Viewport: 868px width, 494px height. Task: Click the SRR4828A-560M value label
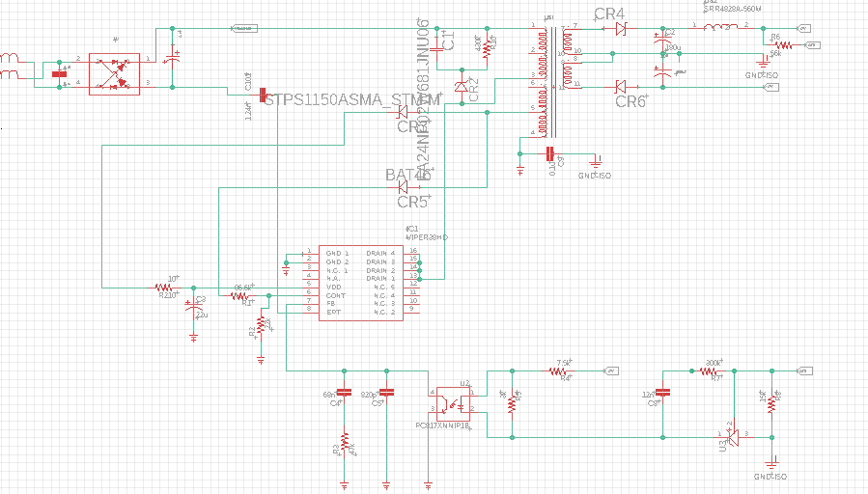[x=731, y=10]
